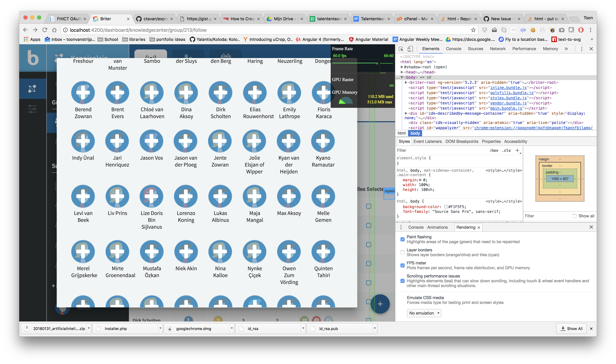Select the filters icon in the left sidebar
The image size is (616, 364).
pyautogui.click(x=32, y=109)
